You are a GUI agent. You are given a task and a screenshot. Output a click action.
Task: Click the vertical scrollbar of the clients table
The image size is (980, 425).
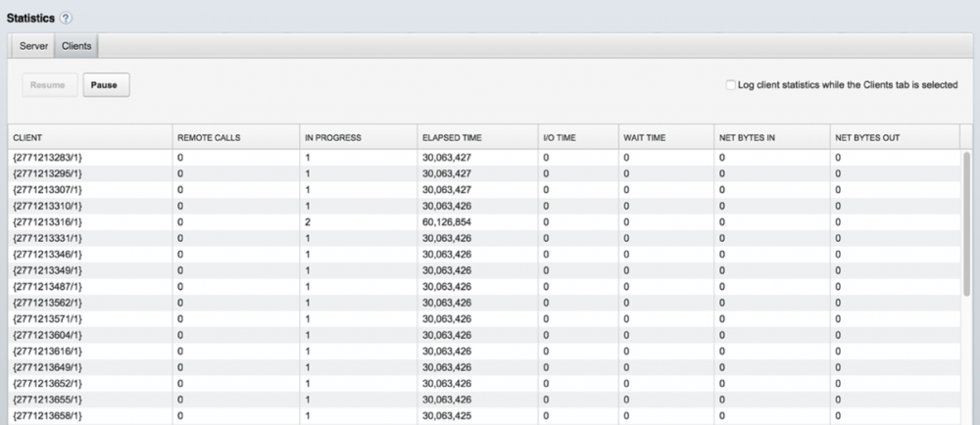(967, 224)
